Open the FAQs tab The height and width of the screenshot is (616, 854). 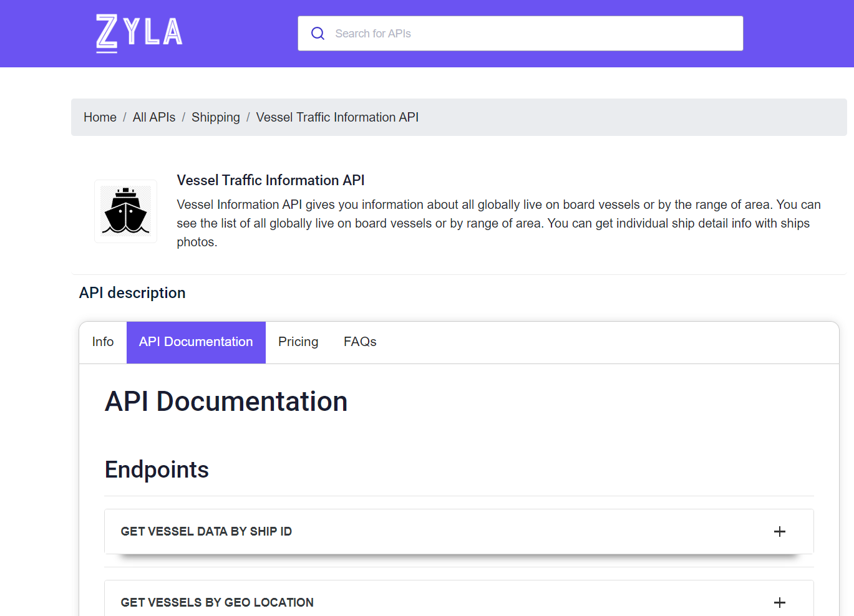click(360, 342)
